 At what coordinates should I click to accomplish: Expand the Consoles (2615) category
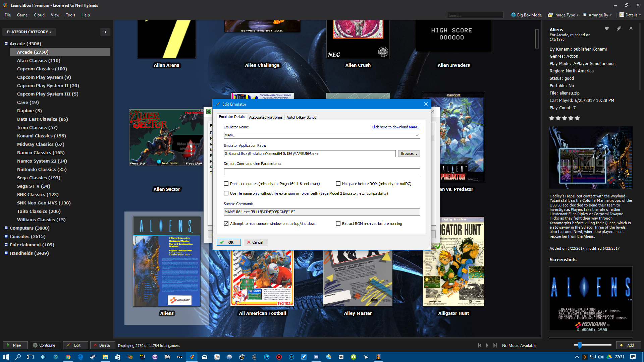pos(6,236)
